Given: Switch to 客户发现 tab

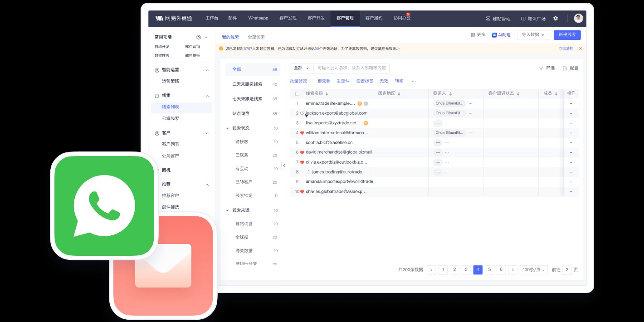Looking at the screenshot, I should [288, 18].
